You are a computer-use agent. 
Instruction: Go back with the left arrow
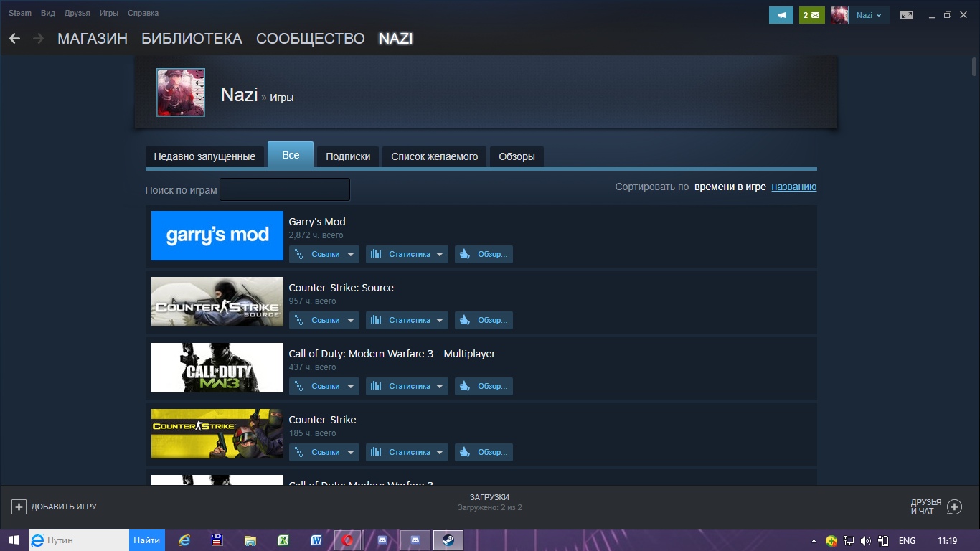pos(14,39)
